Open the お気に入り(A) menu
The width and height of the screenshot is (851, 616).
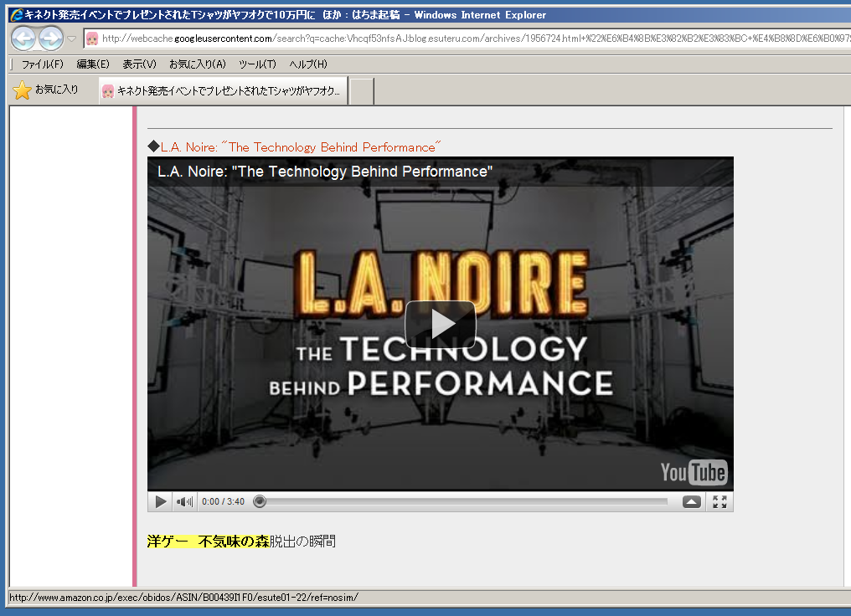[198, 64]
